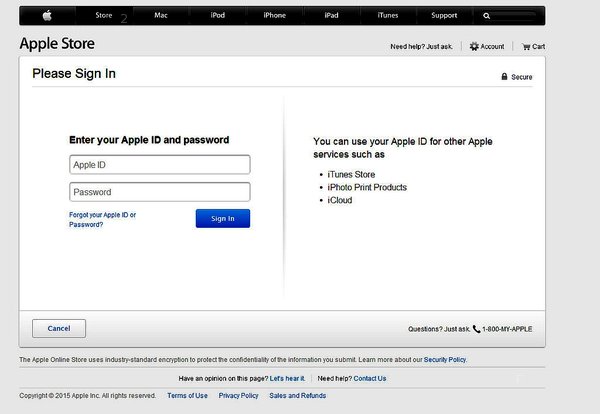The width and height of the screenshot is (600, 414).
Task: Focus the Apple ID input field
Action: click(x=160, y=165)
